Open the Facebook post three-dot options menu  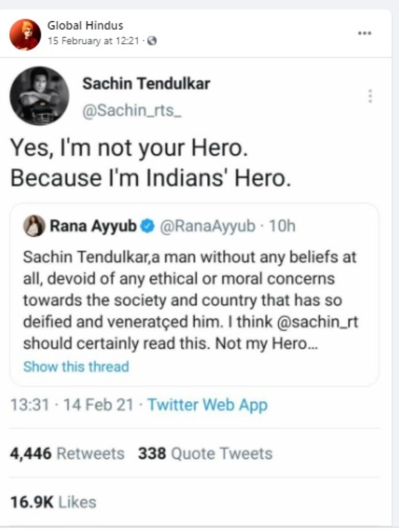coord(364,33)
